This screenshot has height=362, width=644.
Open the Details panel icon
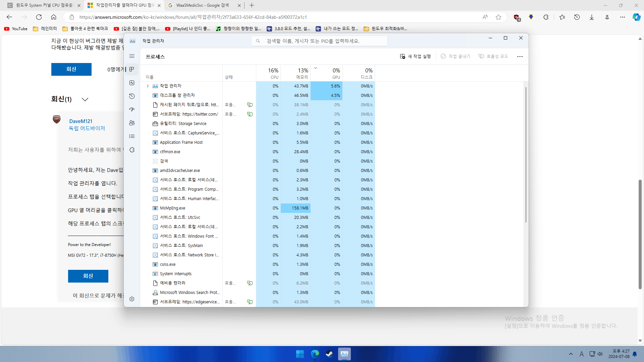[132, 136]
